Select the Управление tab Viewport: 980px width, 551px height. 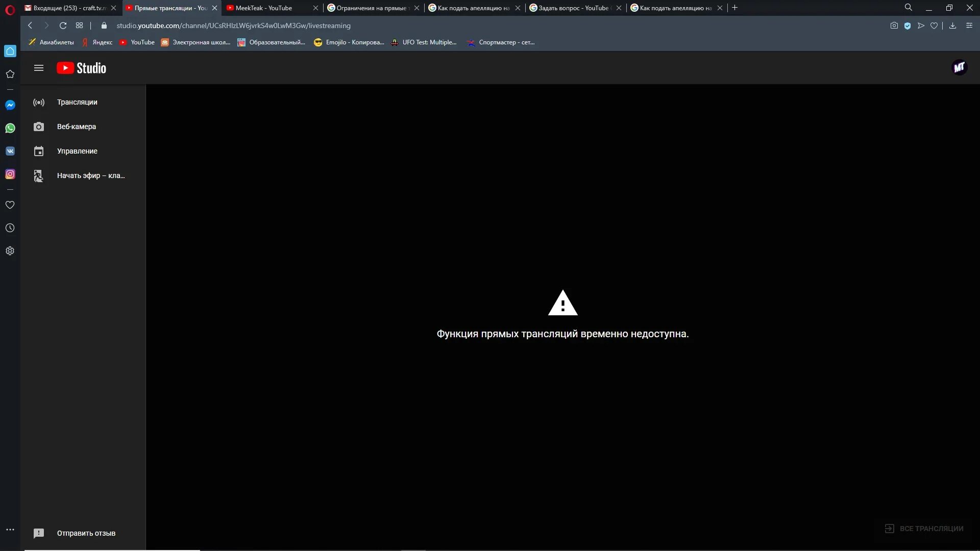(78, 151)
